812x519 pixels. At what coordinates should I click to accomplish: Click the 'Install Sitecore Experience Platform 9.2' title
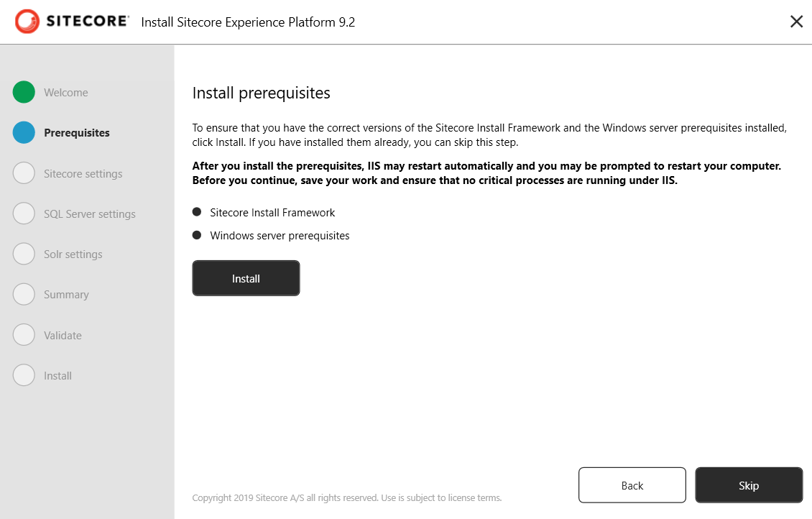pos(248,22)
